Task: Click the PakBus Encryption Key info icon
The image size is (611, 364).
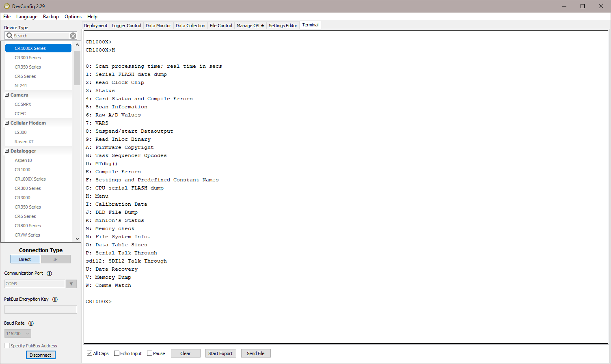Action: point(55,299)
